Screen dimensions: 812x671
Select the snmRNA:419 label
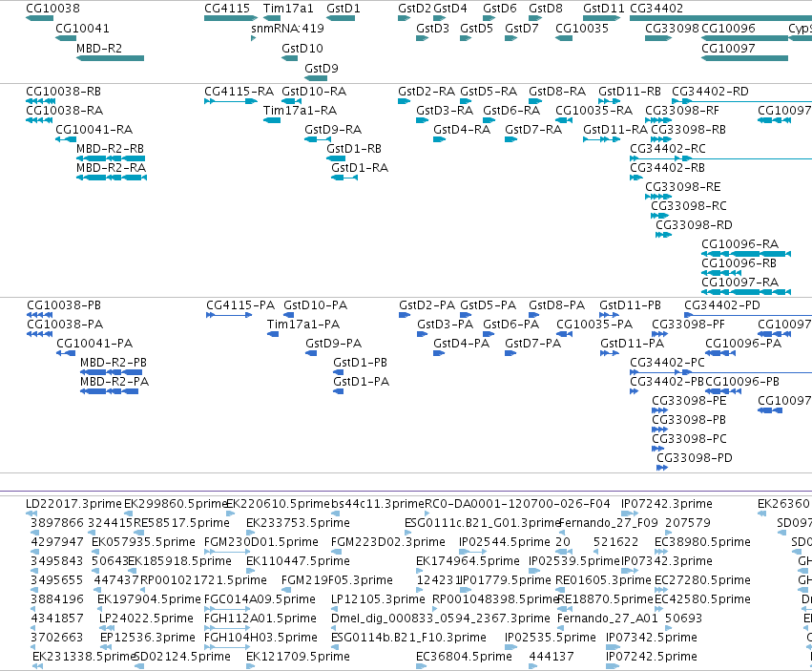tap(287, 29)
